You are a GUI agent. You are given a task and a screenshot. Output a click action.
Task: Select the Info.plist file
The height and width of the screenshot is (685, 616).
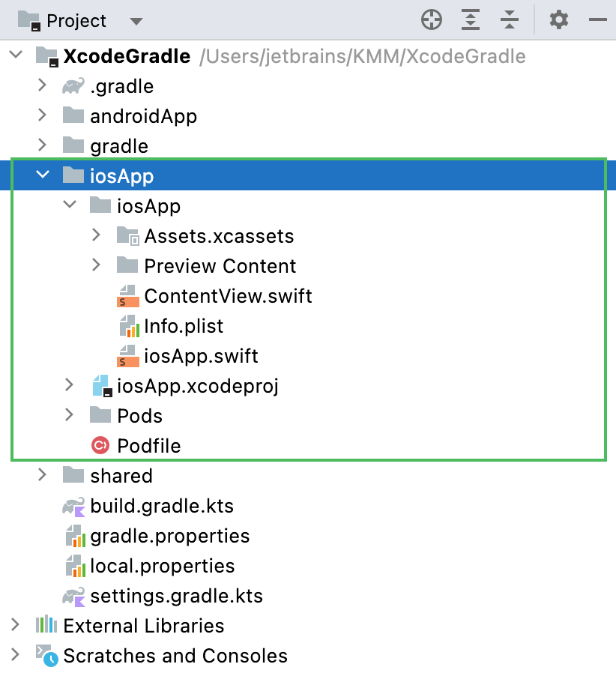click(x=184, y=326)
